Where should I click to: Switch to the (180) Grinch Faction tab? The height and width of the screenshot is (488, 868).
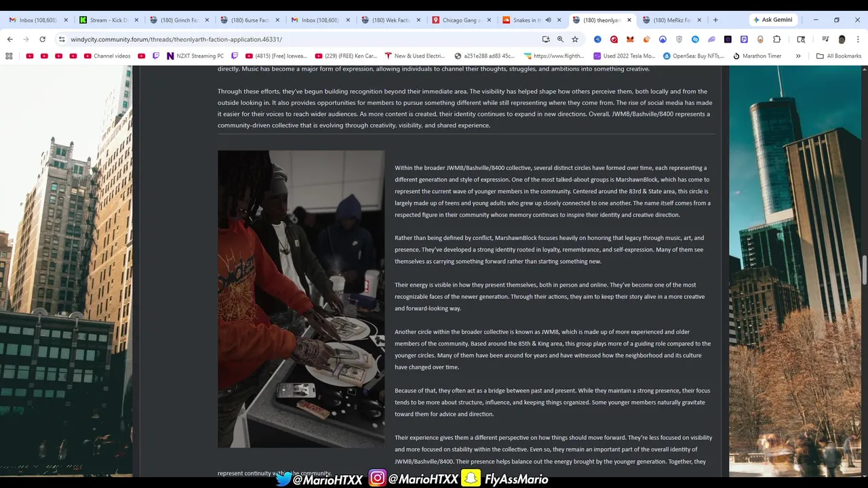(178, 20)
